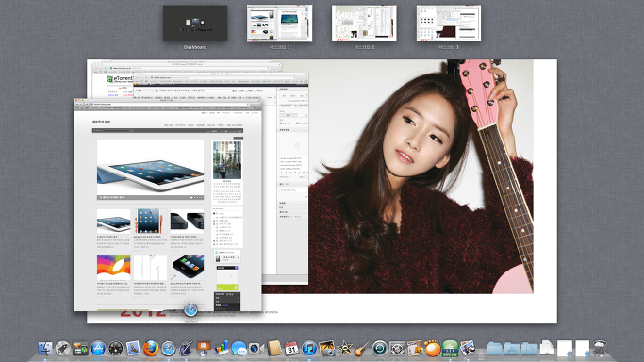Open Finder from the Dock
644x362 pixels.
[45, 349]
